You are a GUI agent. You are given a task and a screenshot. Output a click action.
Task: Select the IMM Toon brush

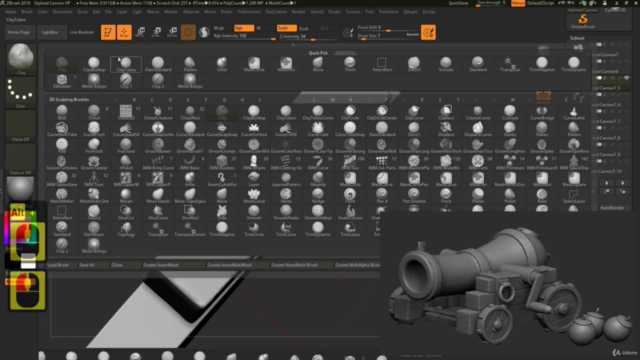(94, 179)
